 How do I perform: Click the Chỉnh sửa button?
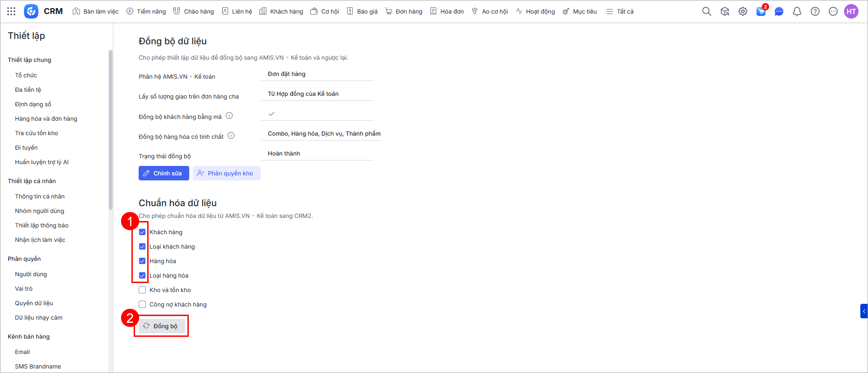(x=163, y=173)
